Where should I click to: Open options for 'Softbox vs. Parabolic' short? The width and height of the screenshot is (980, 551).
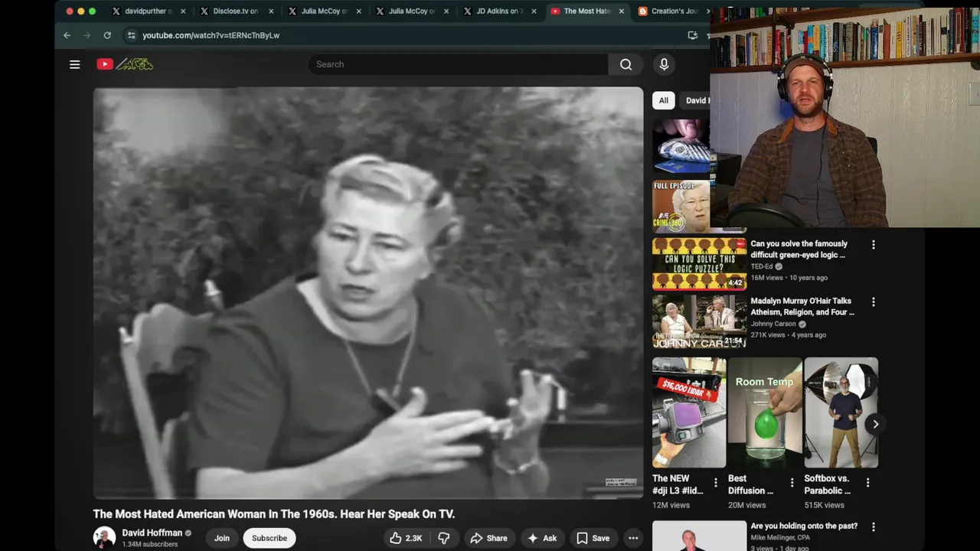tap(867, 483)
